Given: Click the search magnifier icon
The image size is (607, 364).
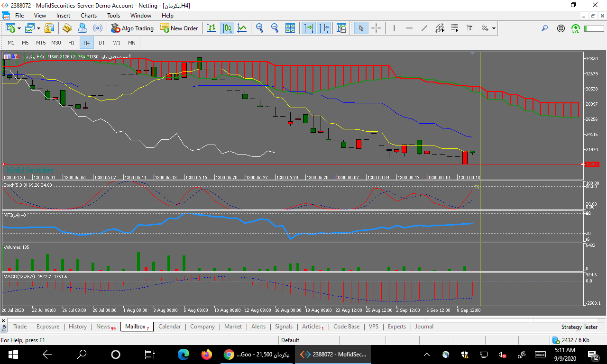Looking at the screenshot, I should click(545, 28).
